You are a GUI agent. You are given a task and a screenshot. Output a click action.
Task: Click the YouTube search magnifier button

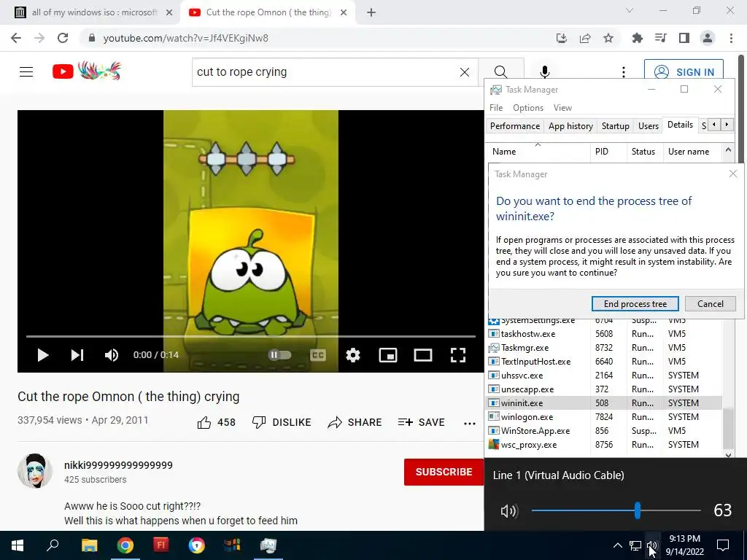coord(500,72)
